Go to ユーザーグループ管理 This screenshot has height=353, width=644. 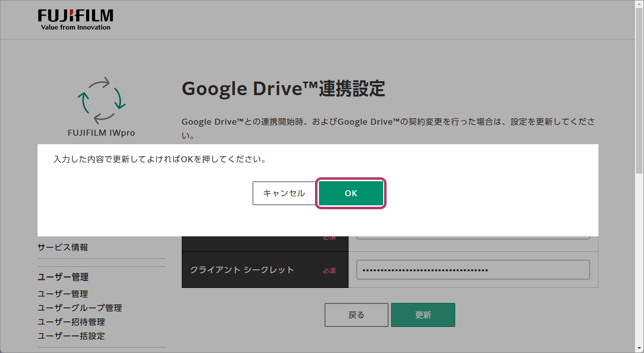pyautogui.click(x=80, y=308)
